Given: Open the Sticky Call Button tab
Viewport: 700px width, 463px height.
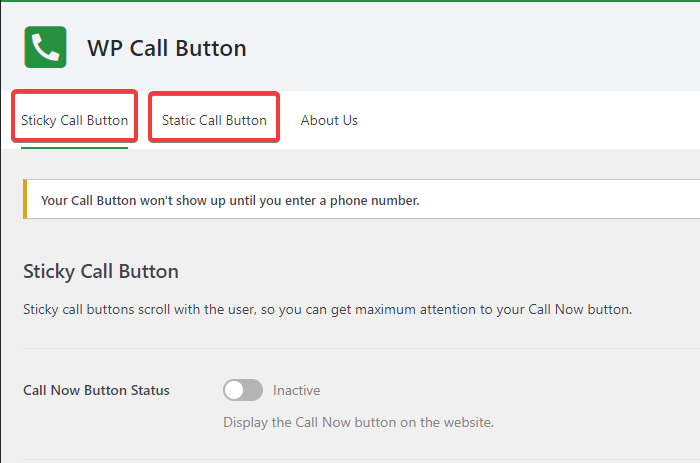Looking at the screenshot, I should [75, 120].
